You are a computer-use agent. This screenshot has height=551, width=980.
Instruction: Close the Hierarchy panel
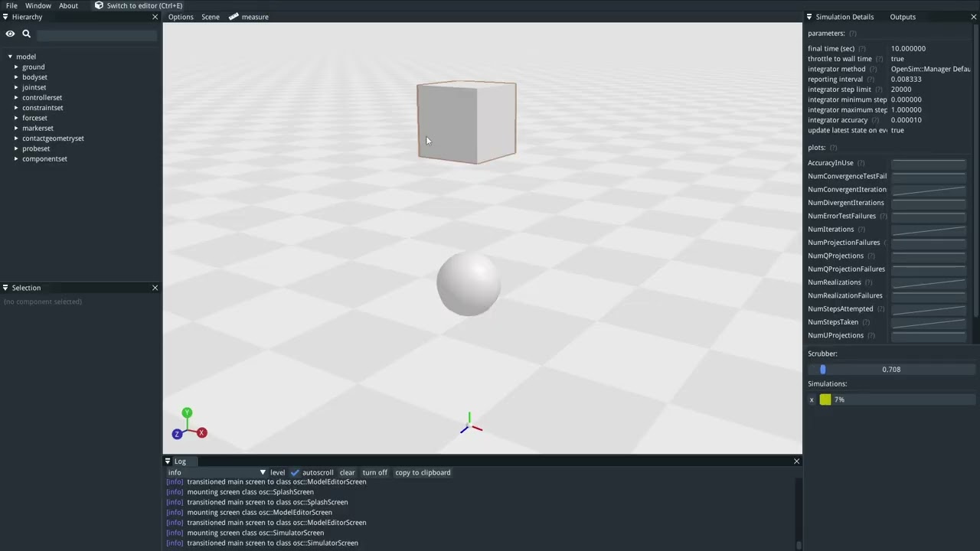pyautogui.click(x=155, y=17)
